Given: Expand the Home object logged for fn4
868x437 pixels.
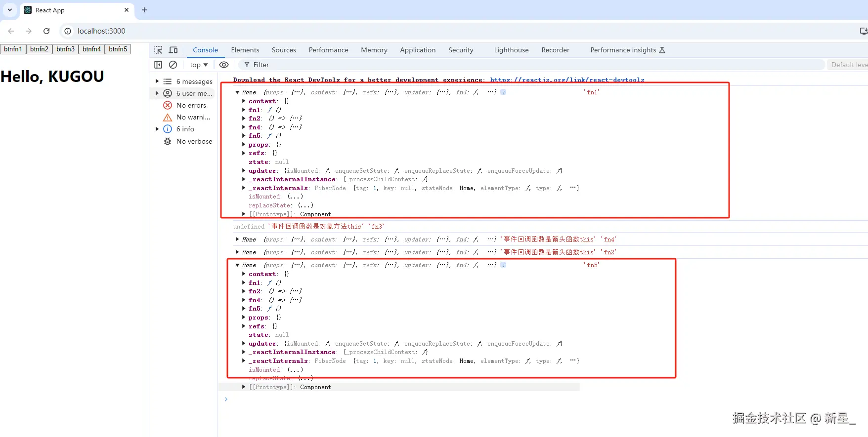Looking at the screenshot, I should click(x=237, y=239).
